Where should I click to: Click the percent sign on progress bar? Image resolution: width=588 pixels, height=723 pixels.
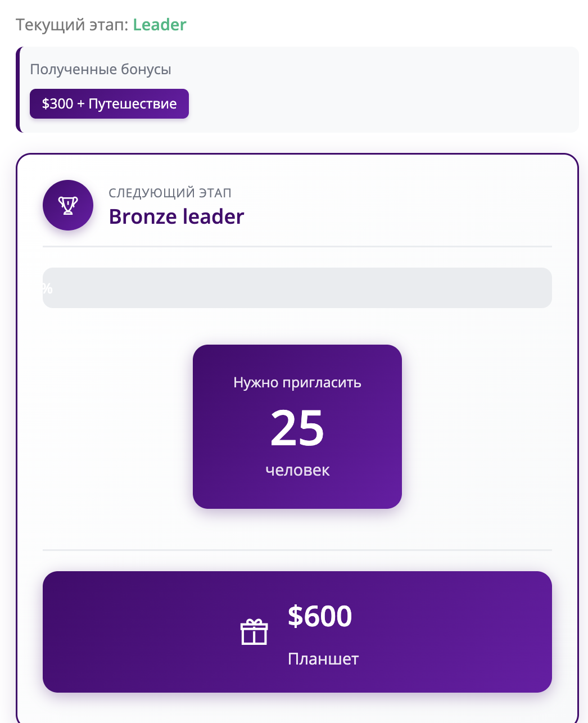coord(47,288)
